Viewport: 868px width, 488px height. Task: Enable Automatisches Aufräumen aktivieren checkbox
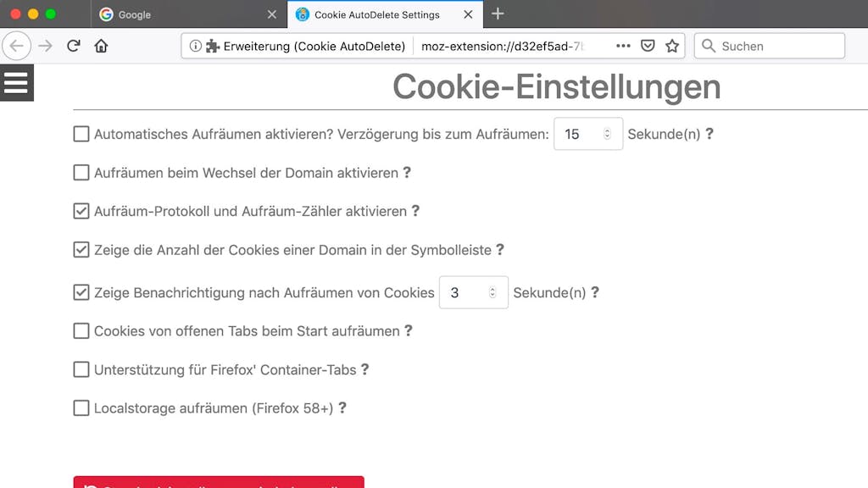pyautogui.click(x=81, y=134)
